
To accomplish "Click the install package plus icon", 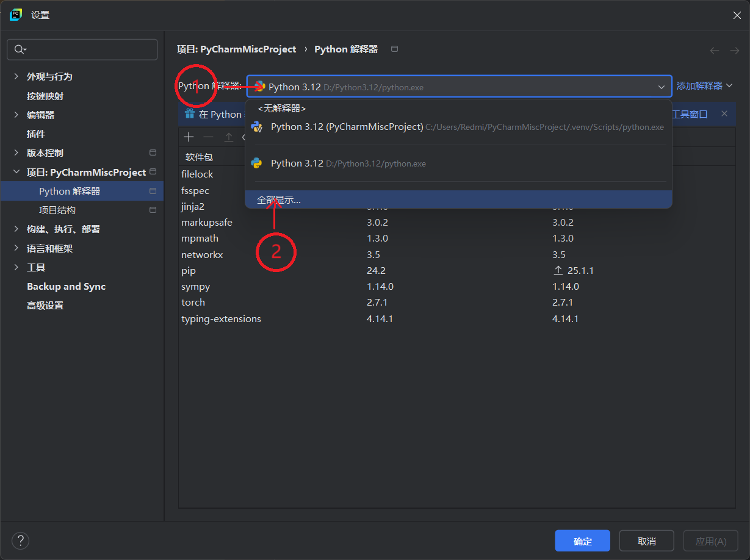I will [189, 137].
